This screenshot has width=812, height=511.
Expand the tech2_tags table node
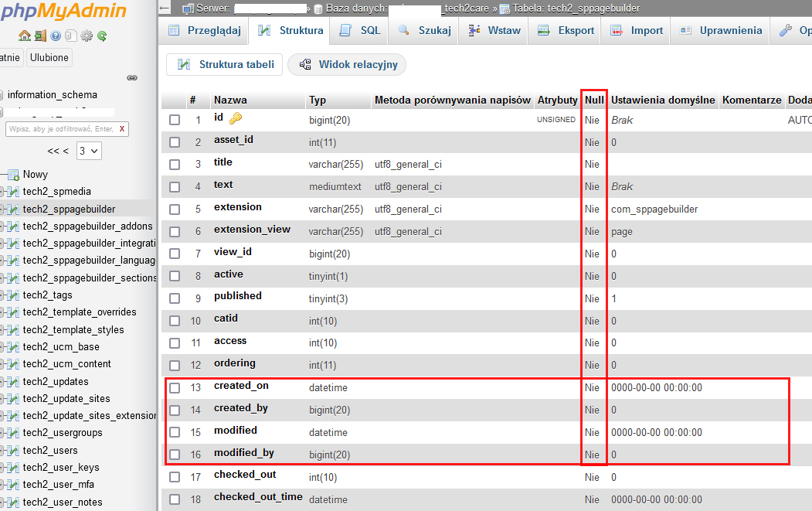2,295
